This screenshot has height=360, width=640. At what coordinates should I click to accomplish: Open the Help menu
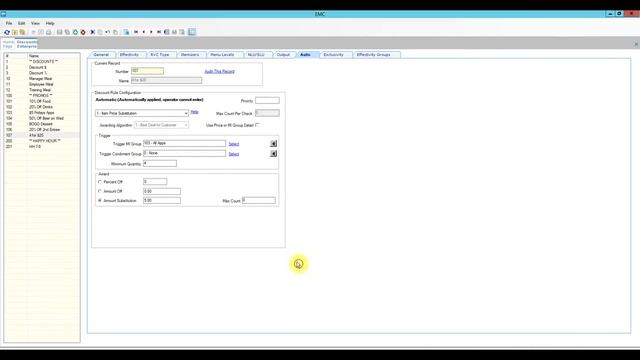coord(50,23)
